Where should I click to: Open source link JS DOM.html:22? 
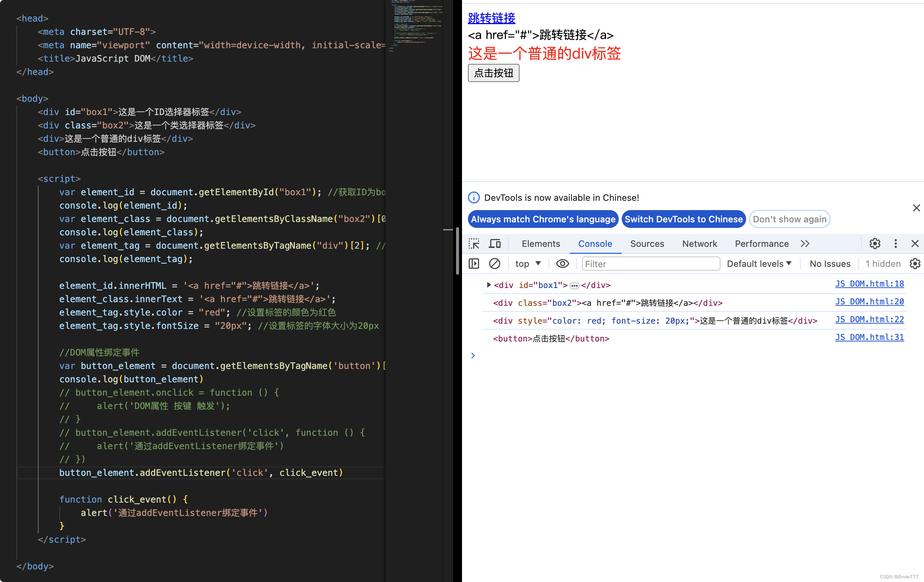click(x=869, y=319)
